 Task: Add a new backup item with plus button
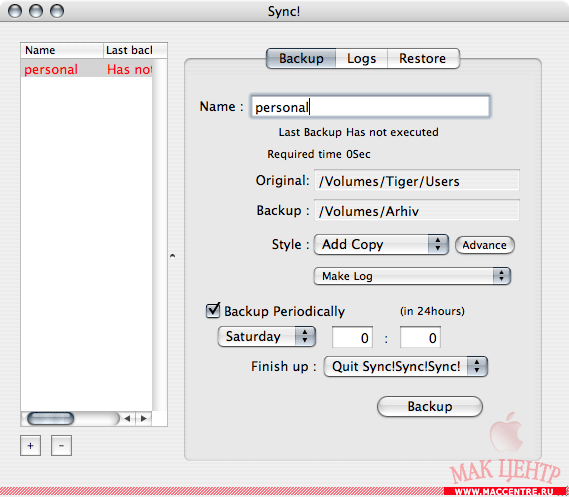pos(30,445)
